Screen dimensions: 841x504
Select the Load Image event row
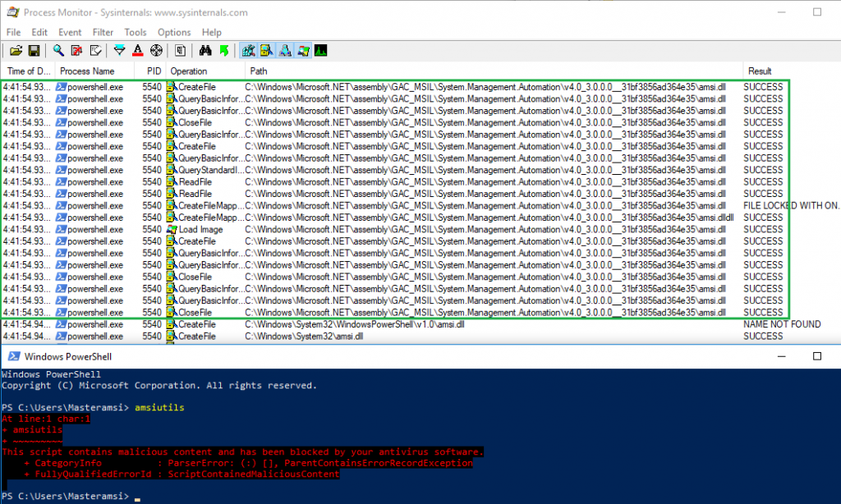click(200, 230)
